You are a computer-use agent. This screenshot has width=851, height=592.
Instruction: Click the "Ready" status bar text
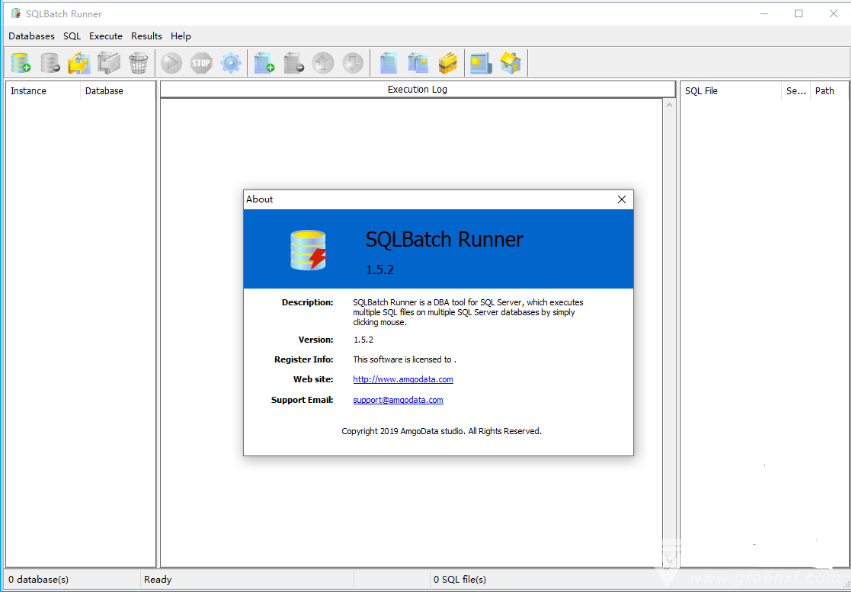[x=158, y=580]
